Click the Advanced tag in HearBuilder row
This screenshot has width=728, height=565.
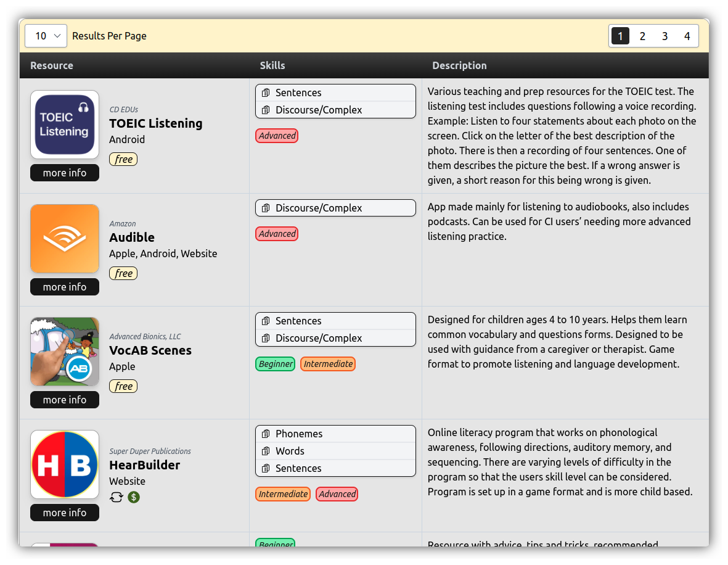coord(337,494)
